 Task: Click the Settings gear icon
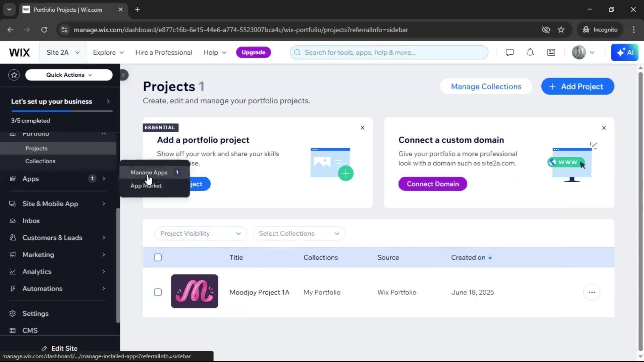point(13,313)
